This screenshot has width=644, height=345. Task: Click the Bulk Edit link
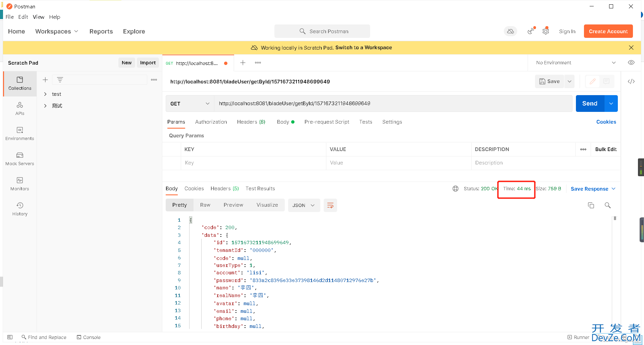point(606,149)
